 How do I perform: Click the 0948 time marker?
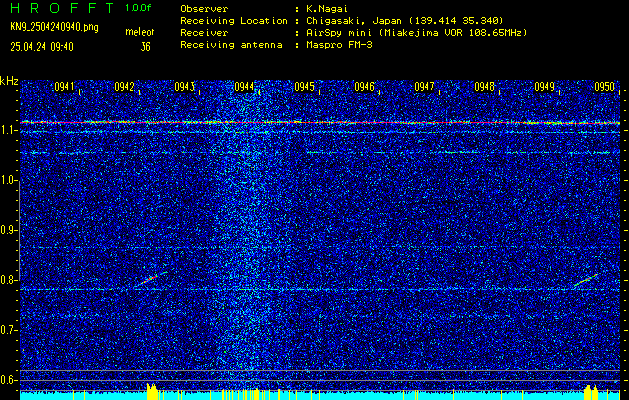pos(484,87)
